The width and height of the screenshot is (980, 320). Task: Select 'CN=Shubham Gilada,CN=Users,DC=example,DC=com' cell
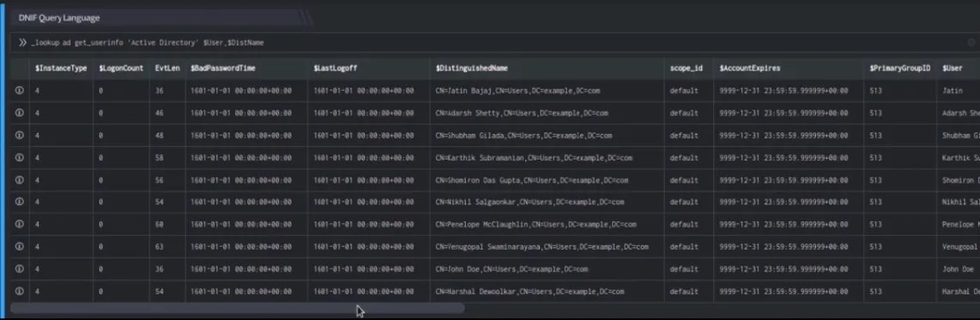[523, 135]
